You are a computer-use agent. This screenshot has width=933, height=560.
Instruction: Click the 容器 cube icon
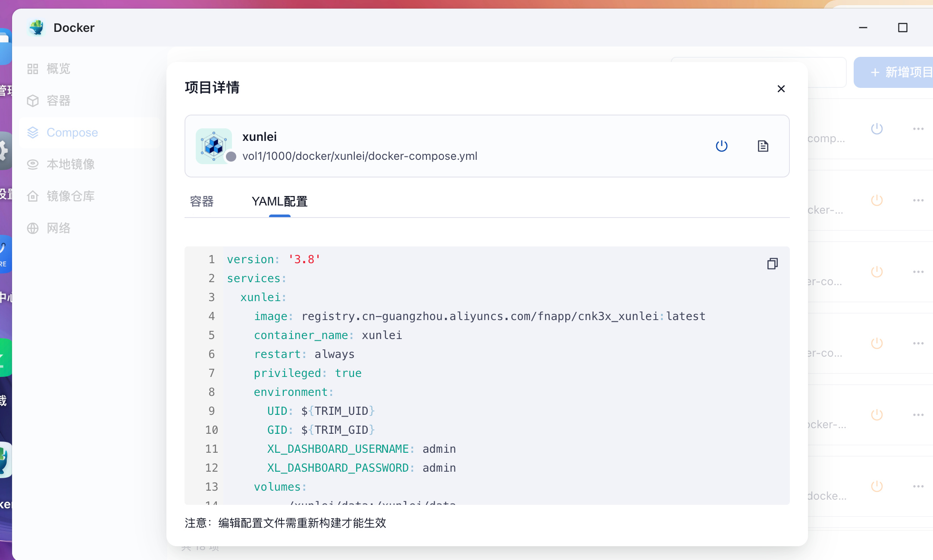pyautogui.click(x=33, y=101)
